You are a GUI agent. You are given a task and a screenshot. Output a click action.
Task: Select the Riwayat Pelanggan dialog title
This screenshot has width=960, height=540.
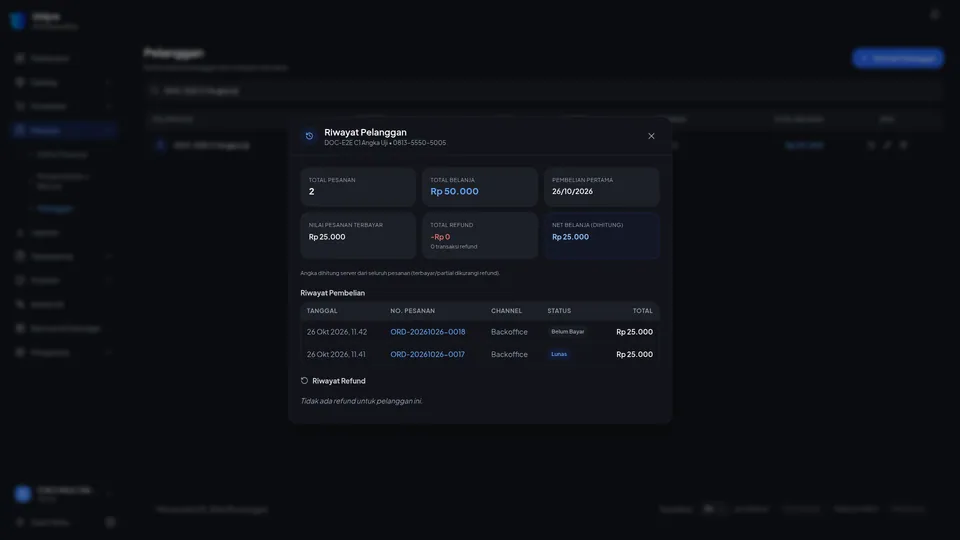365,132
